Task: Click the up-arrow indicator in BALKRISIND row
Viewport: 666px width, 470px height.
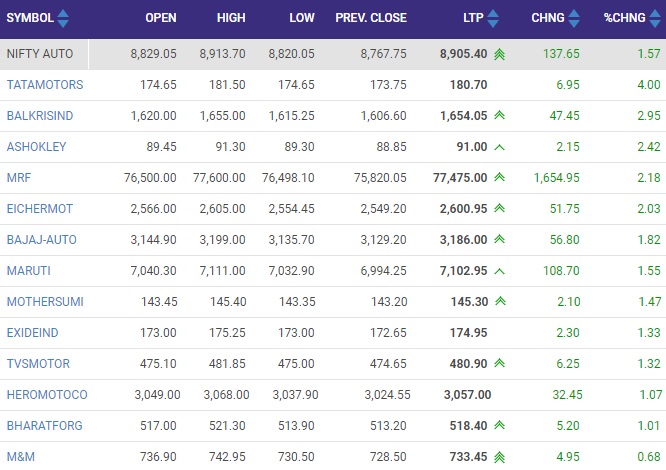Action: coord(500,115)
